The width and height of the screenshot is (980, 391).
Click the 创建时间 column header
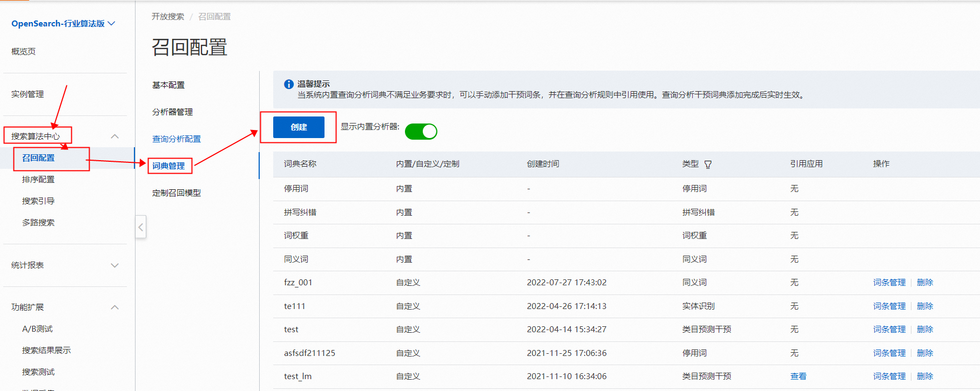coord(543,164)
